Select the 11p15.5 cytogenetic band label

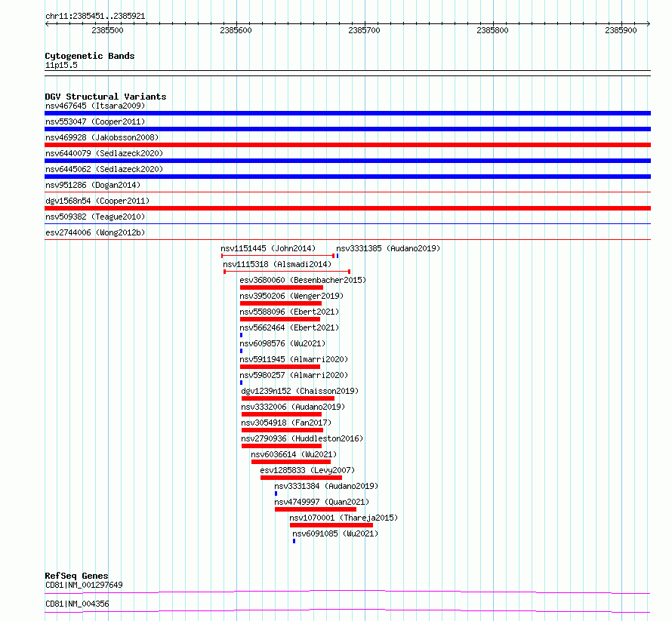[x=61, y=65]
